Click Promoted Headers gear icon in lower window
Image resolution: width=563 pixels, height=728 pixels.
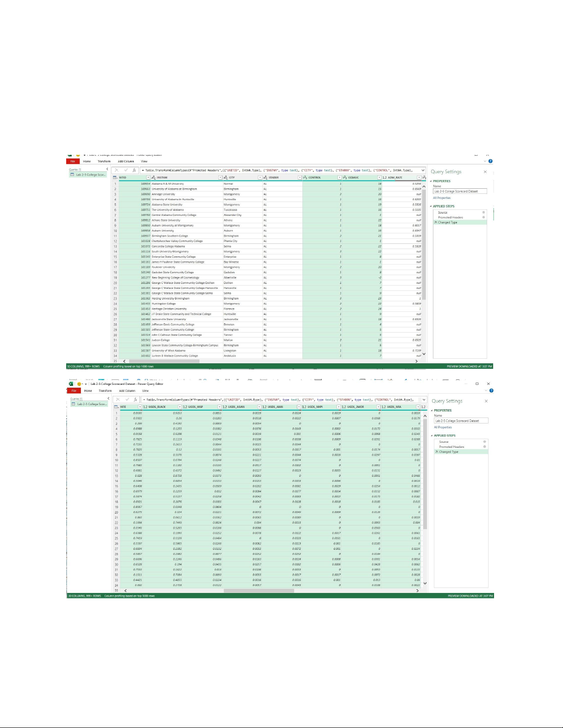click(x=484, y=447)
